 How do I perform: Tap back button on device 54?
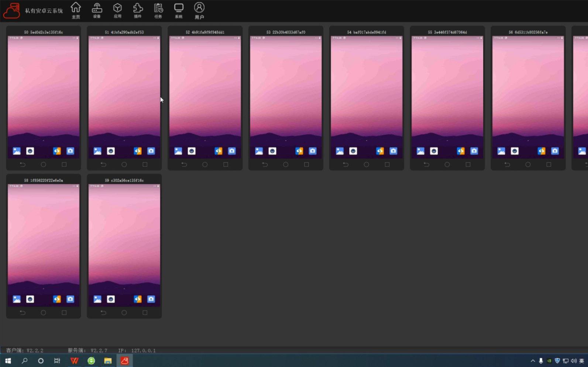(345, 165)
